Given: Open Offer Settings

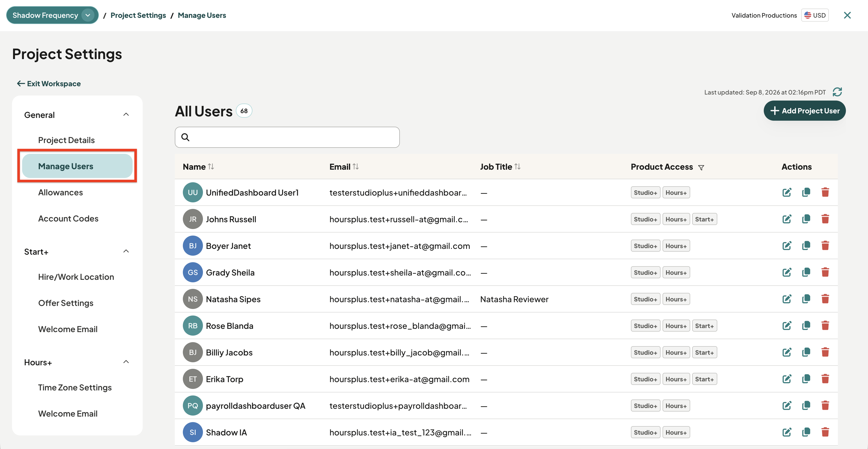Looking at the screenshot, I should pos(66,303).
